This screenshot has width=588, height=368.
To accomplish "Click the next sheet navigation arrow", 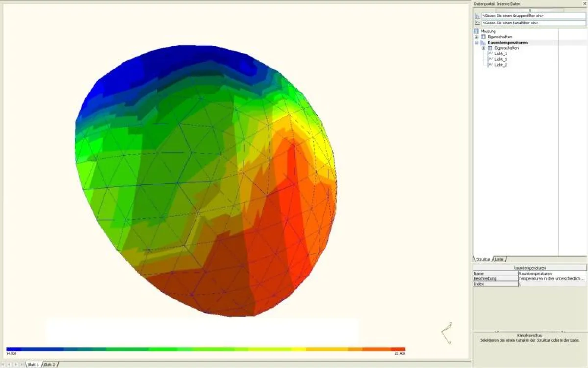I will (15, 365).
